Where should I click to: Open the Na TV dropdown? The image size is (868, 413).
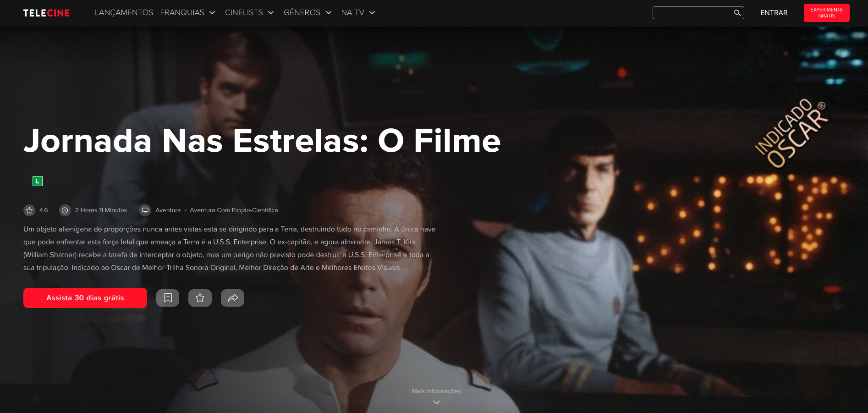tap(358, 13)
